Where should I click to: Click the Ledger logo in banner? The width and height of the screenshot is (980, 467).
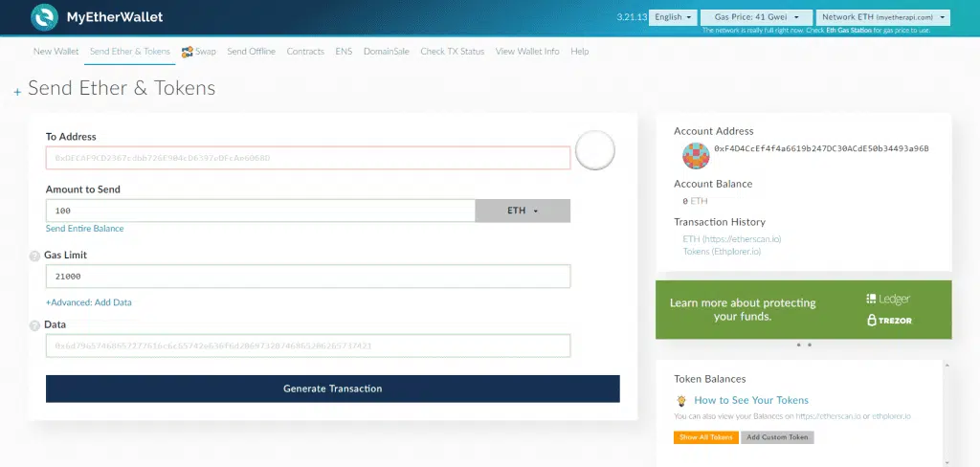pos(888,299)
